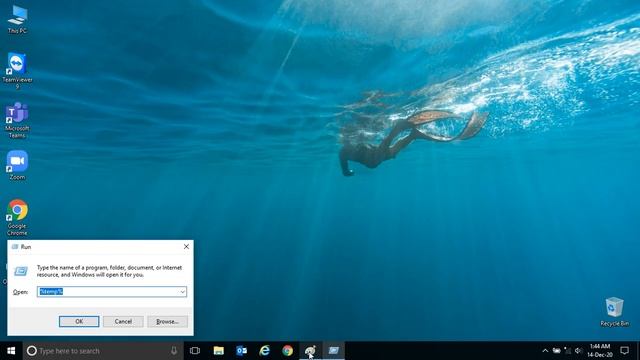Open Google Chrome desktop shortcut
Screen dimensions: 640x360
(x=17, y=217)
